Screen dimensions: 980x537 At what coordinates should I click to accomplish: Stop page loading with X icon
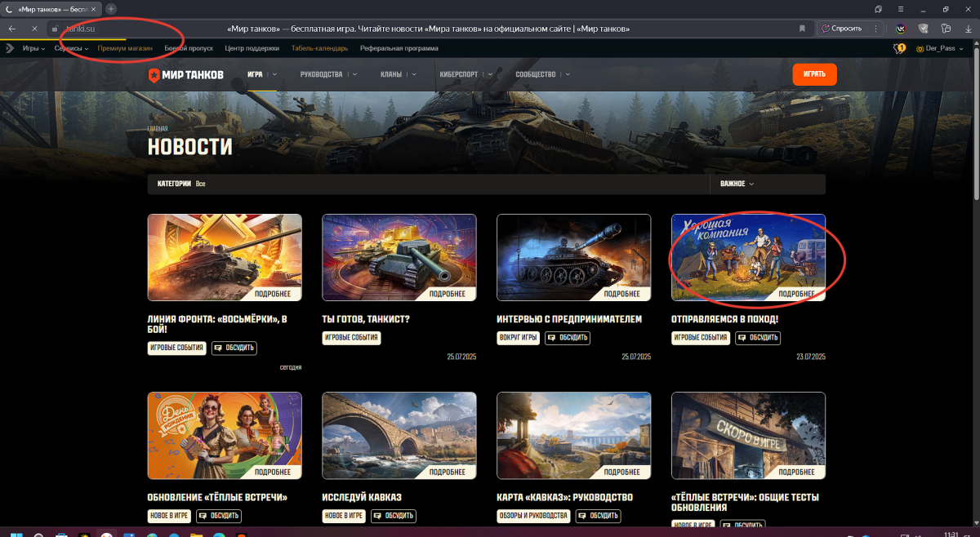click(x=34, y=29)
